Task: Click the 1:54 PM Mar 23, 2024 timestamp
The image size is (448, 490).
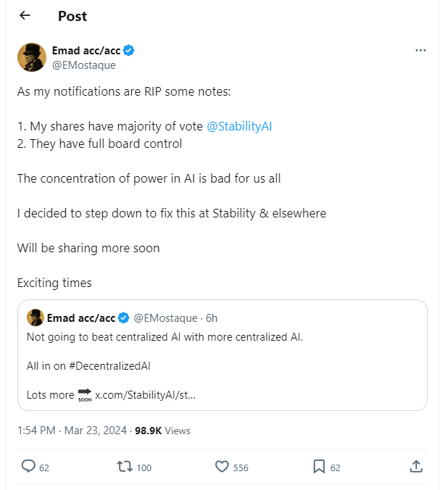Action: click(x=72, y=431)
